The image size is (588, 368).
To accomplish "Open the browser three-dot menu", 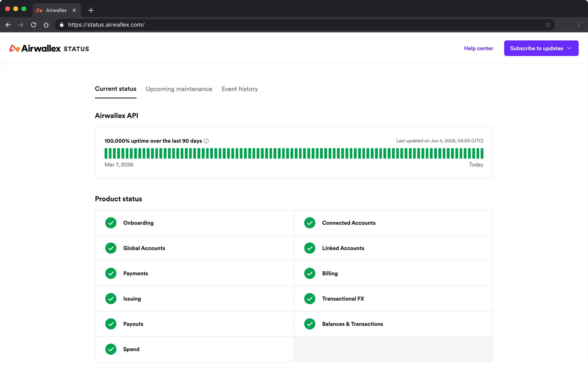I will (x=579, y=25).
